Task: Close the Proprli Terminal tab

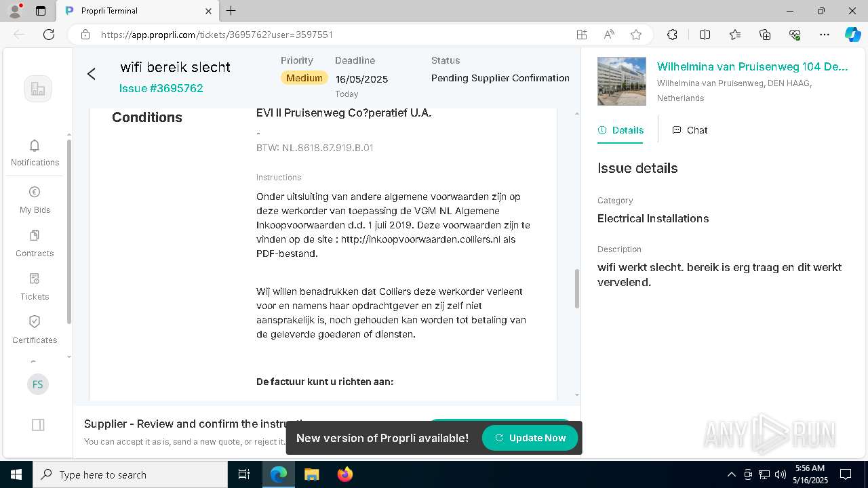Action: 208,11
